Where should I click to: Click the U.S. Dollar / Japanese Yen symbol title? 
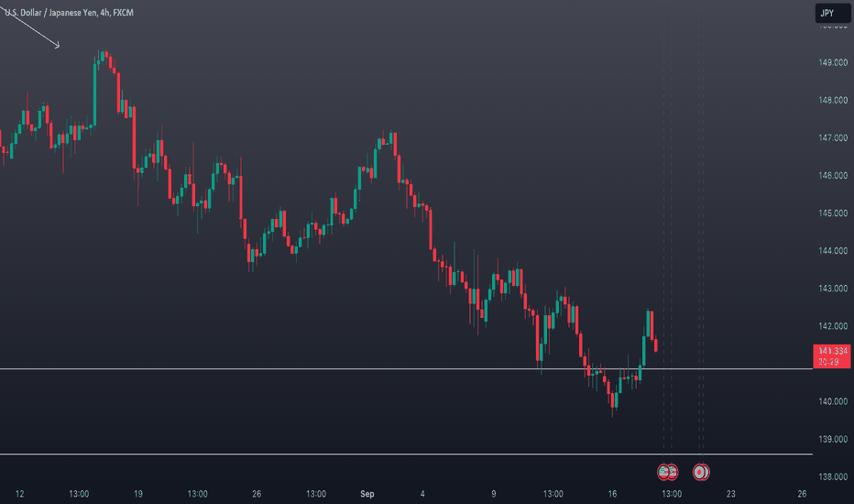(x=69, y=13)
